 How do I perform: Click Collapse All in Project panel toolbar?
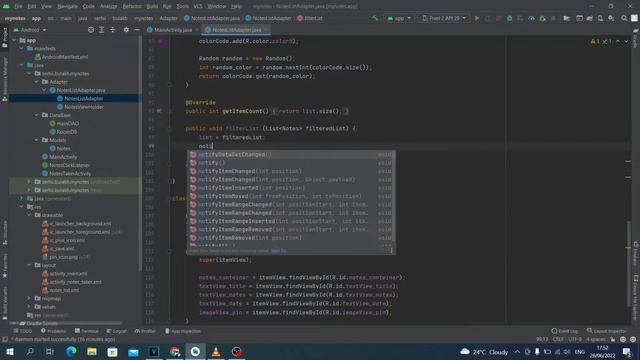[x=113, y=30]
